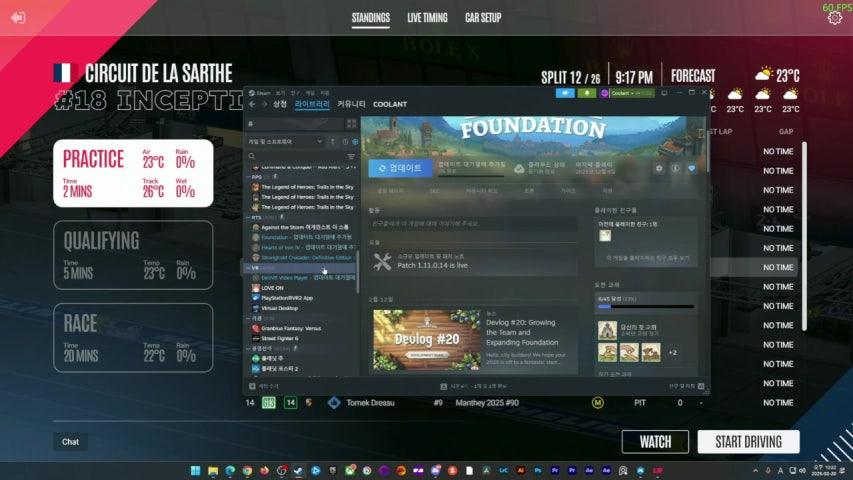Switch to the Live Timing tab
Viewport: 853px width, 480px height.
tap(427, 18)
